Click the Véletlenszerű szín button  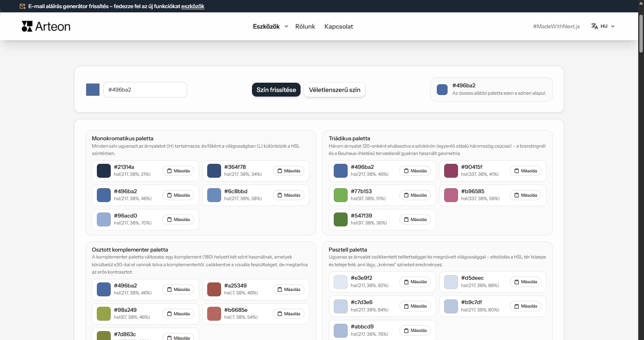(x=334, y=90)
